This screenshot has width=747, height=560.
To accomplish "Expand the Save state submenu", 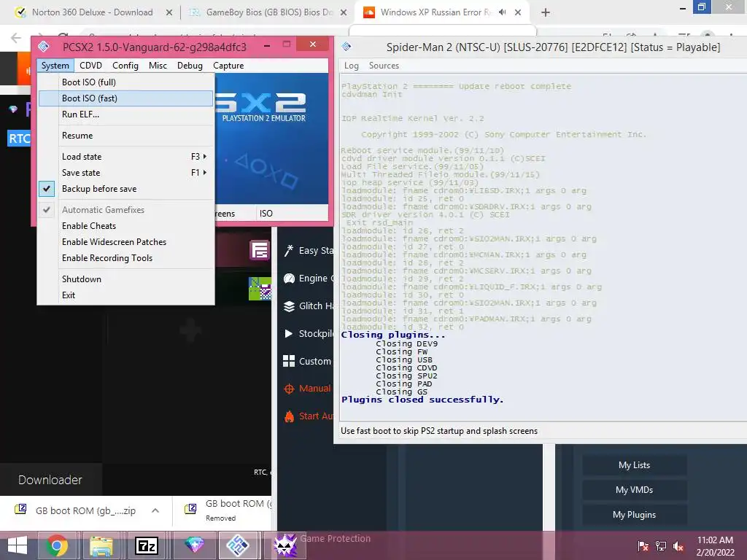I will pyautogui.click(x=125, y=172).
